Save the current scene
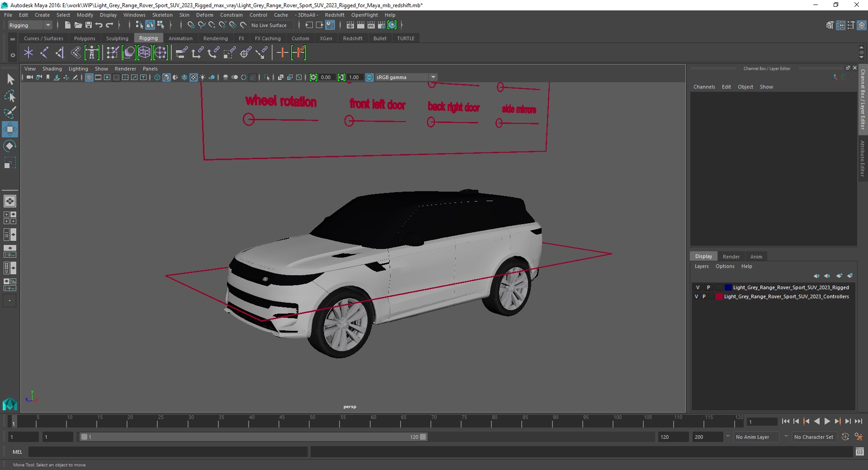 89,25
